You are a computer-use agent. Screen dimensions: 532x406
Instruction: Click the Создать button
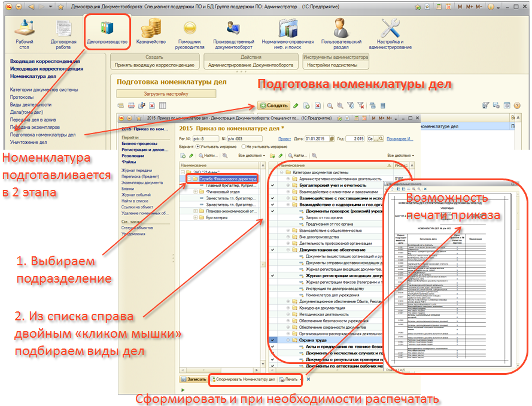273,105
